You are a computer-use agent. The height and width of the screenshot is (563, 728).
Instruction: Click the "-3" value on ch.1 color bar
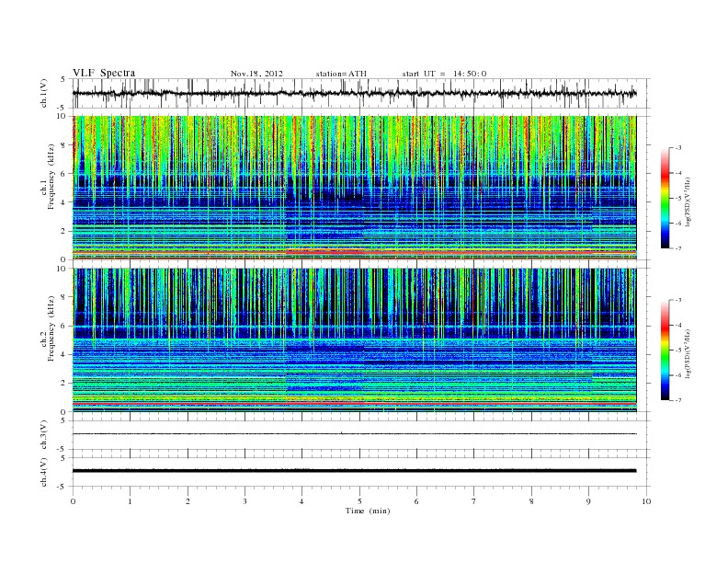(677, 148)
